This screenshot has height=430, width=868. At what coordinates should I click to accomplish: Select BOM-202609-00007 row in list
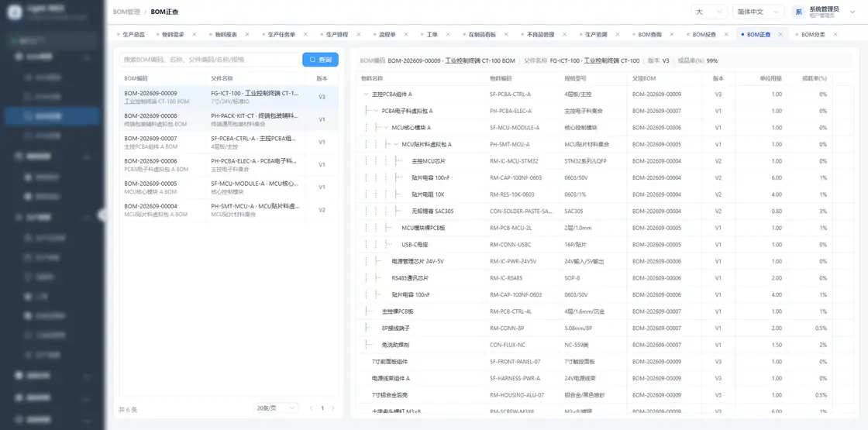click(x=229, y=143)
